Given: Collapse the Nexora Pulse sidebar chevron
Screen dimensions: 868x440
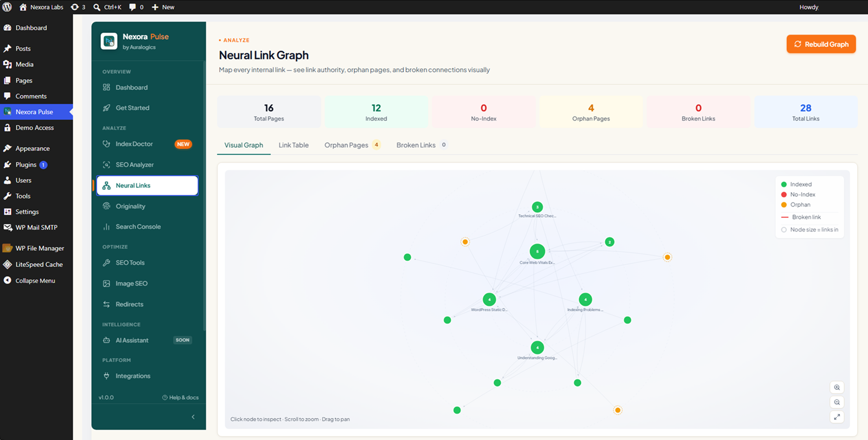Looking at the screenshot, I should click(193, 417).
